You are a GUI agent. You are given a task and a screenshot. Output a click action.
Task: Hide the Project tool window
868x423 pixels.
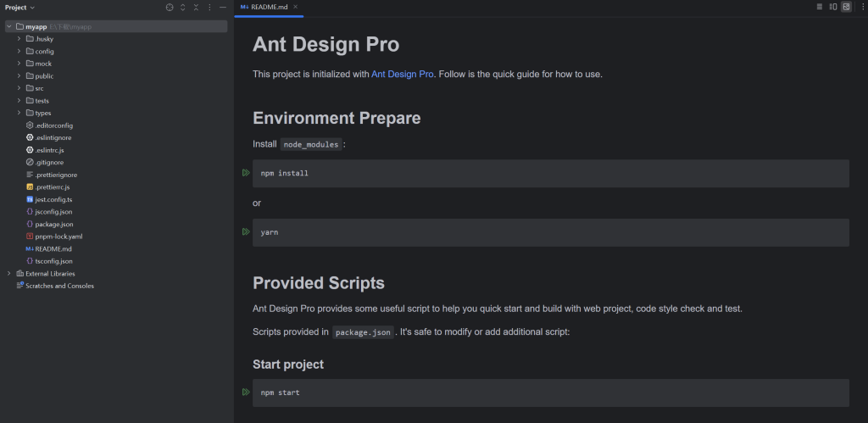click(223, 7)
